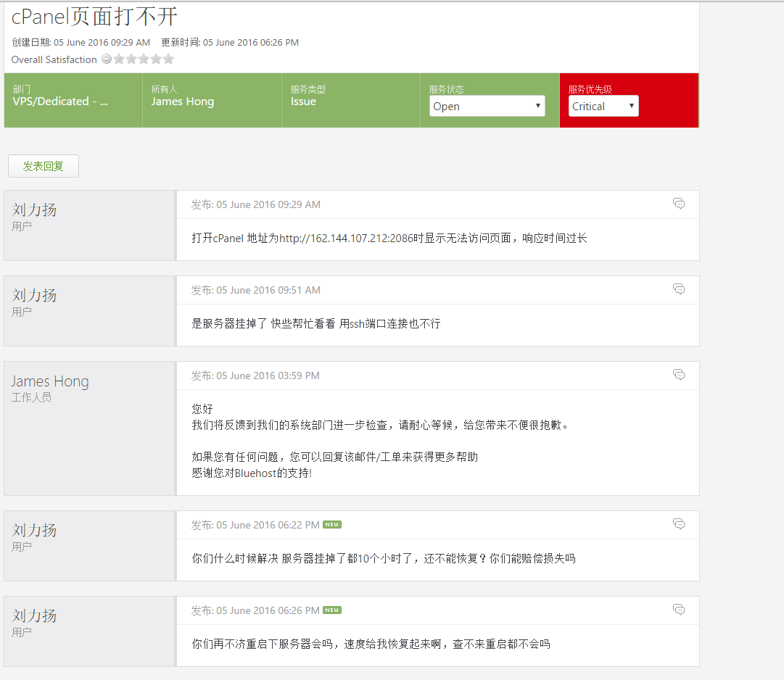Image resolution: width=784 pixels, height=680 pixels.
Task: Rate four stars in Overall Satisfaction
Action: coord(156,59)
